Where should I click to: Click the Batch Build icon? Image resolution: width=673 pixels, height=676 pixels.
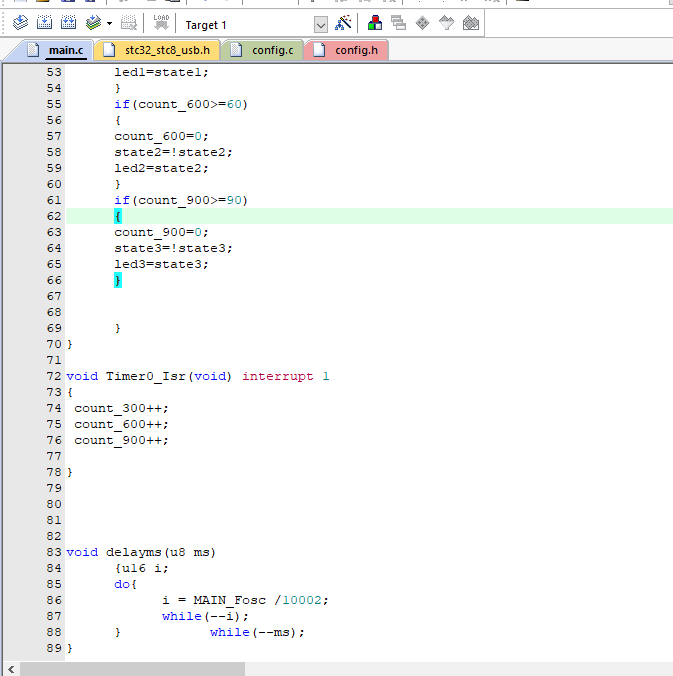coord(93,23)
